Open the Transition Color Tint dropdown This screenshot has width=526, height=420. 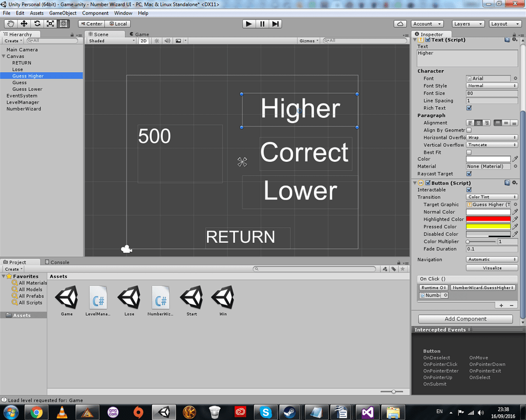point(492,197)
